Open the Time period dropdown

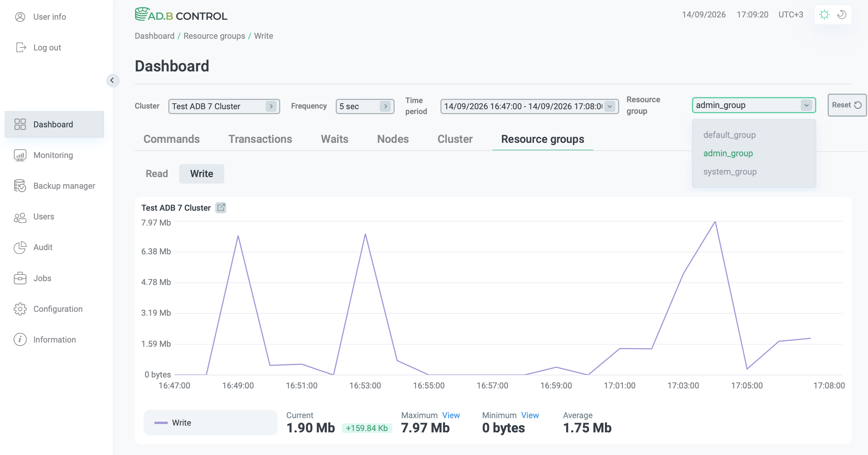coord(529,106)
